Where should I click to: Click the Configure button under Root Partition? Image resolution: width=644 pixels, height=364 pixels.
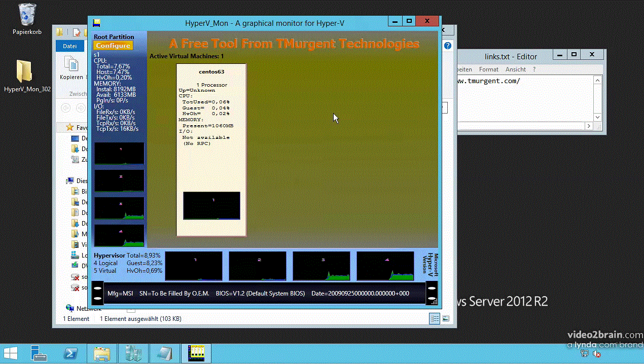[x=113, y=46]
